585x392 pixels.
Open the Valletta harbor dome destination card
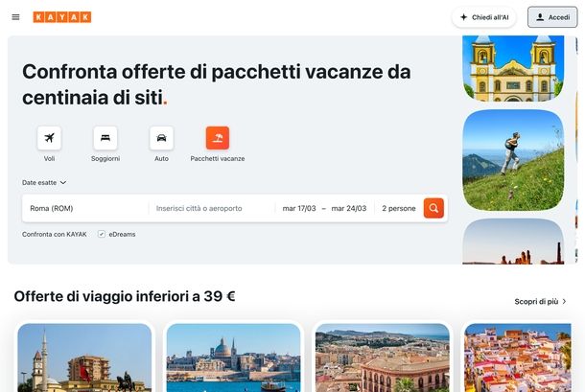coord(234,357)
